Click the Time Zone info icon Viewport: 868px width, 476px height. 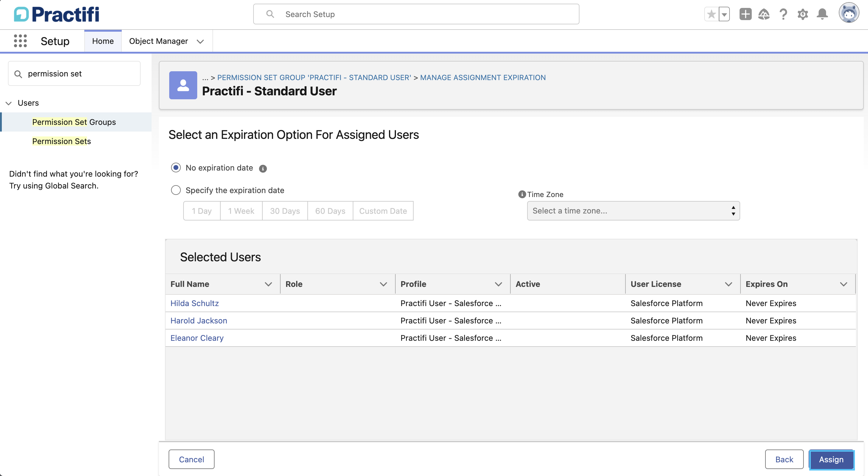point(522,194)
